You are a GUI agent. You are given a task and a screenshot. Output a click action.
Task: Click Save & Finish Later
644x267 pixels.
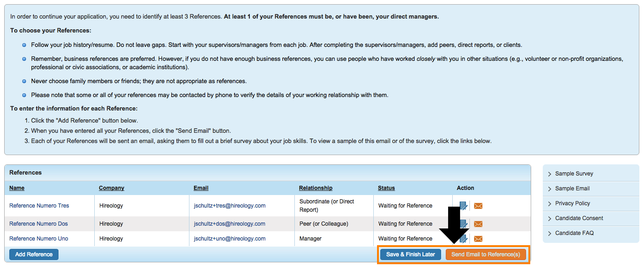click(x=410, y=254)
